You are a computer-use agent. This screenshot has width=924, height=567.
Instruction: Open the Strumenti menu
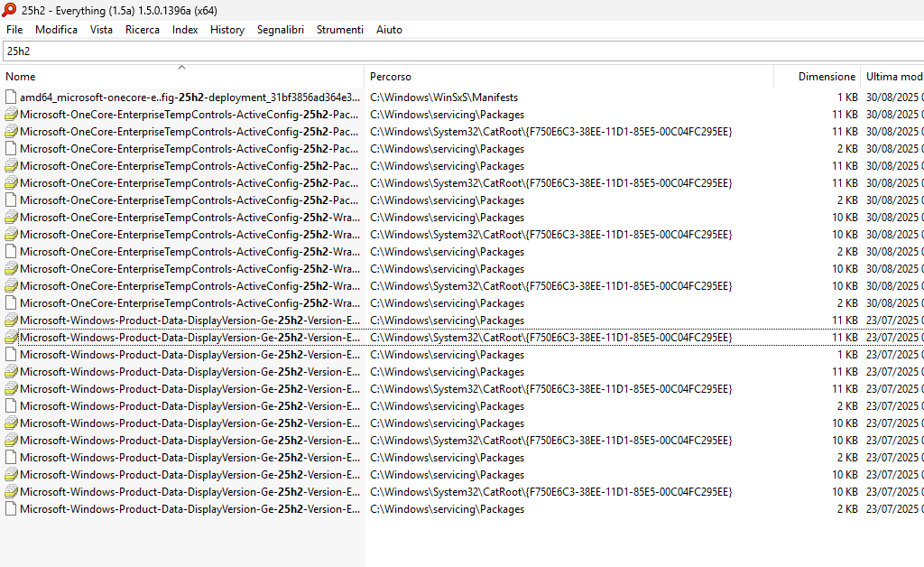(x=340, y=30)
